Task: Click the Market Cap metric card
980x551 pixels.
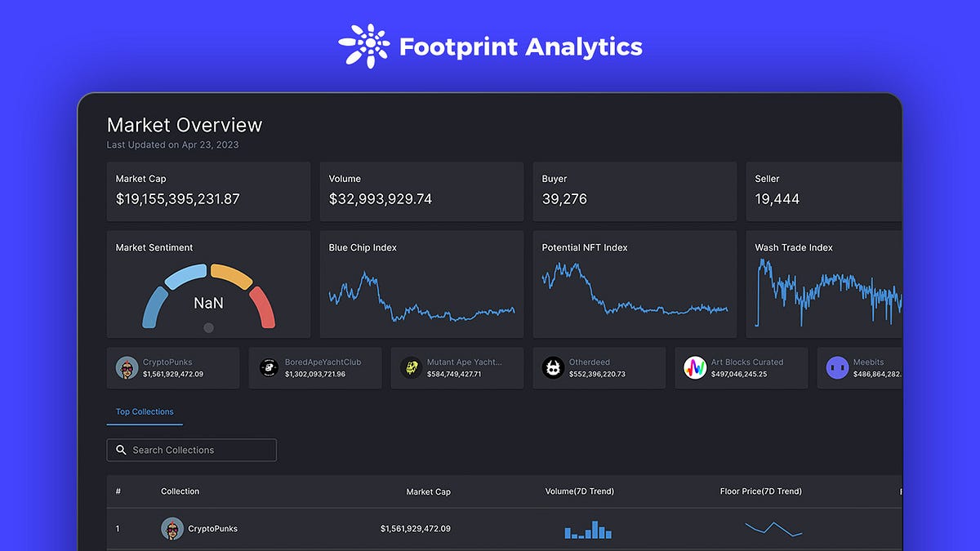Action: click(x=208, y=191)
